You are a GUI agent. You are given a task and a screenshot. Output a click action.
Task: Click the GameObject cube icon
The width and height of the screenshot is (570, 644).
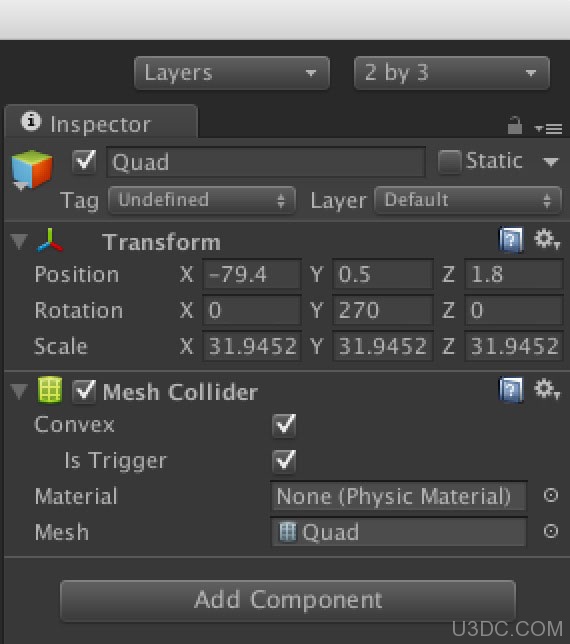point(32,169)
